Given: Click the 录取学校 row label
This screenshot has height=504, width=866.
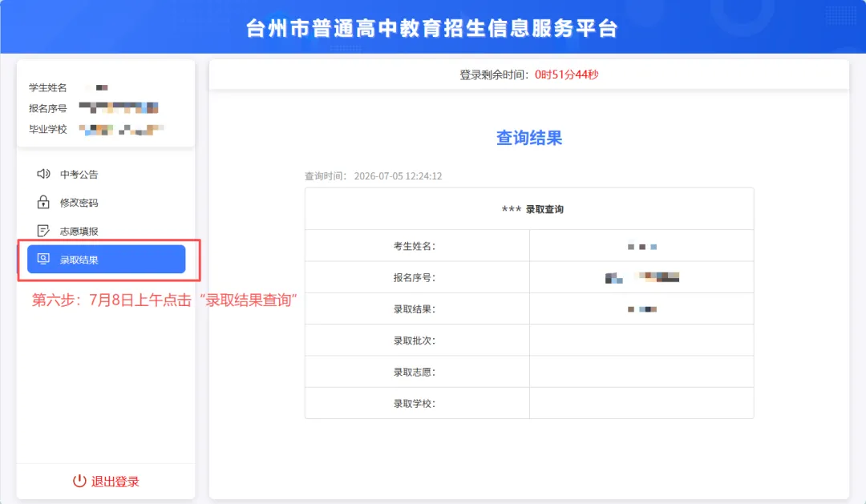Looking at the screenshot, I should click(x=415, y=404).
